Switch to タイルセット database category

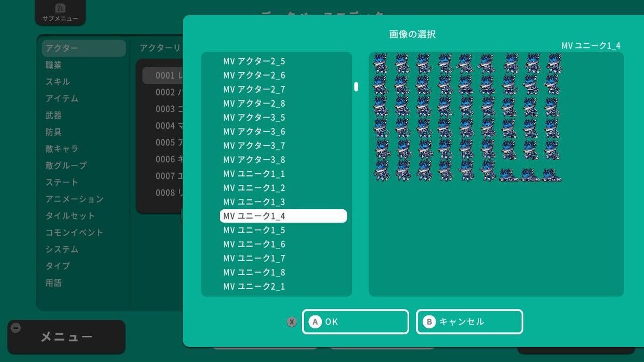(84, 216)
